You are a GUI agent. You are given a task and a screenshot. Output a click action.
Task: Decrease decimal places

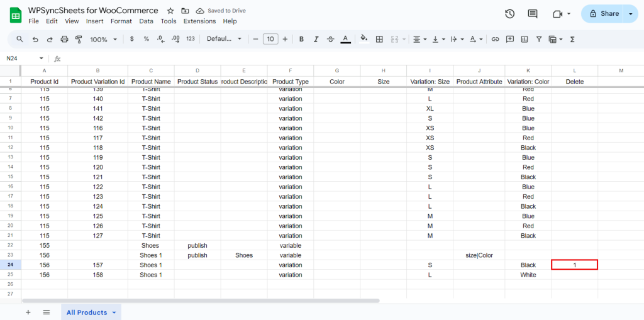point(160,39)
